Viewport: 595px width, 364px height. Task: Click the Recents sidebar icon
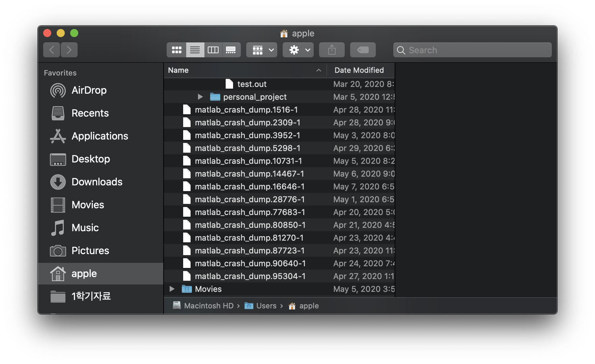(58, 113)
